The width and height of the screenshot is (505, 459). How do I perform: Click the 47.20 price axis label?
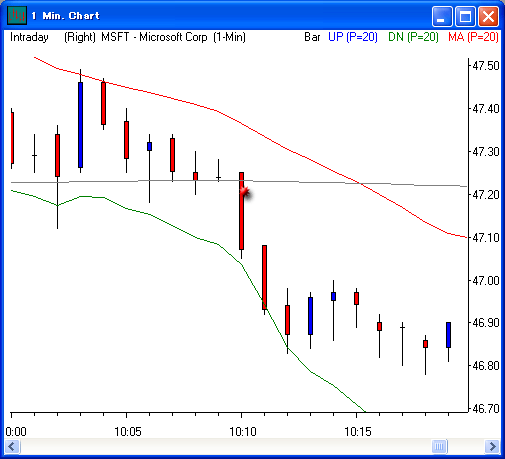[486, 195]
